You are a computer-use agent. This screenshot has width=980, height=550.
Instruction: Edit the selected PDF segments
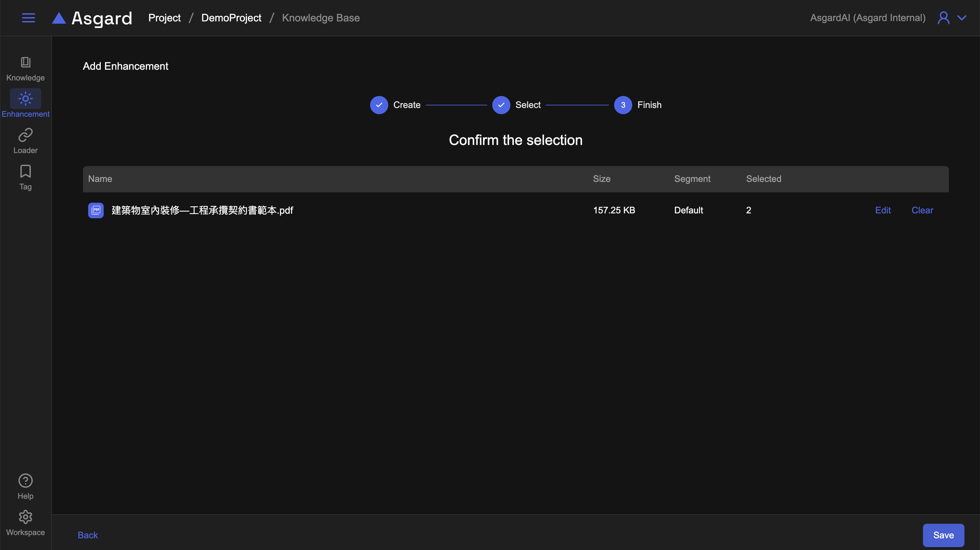882,210
